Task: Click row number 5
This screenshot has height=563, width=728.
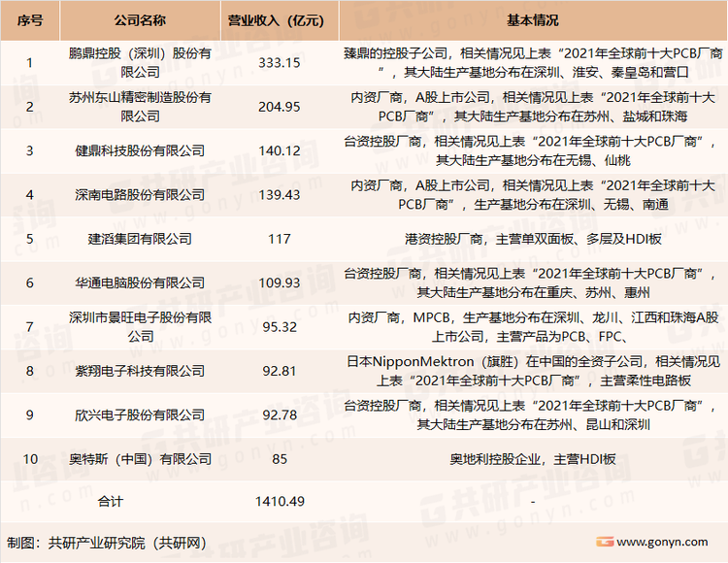Action: click(x=30, y=239)
